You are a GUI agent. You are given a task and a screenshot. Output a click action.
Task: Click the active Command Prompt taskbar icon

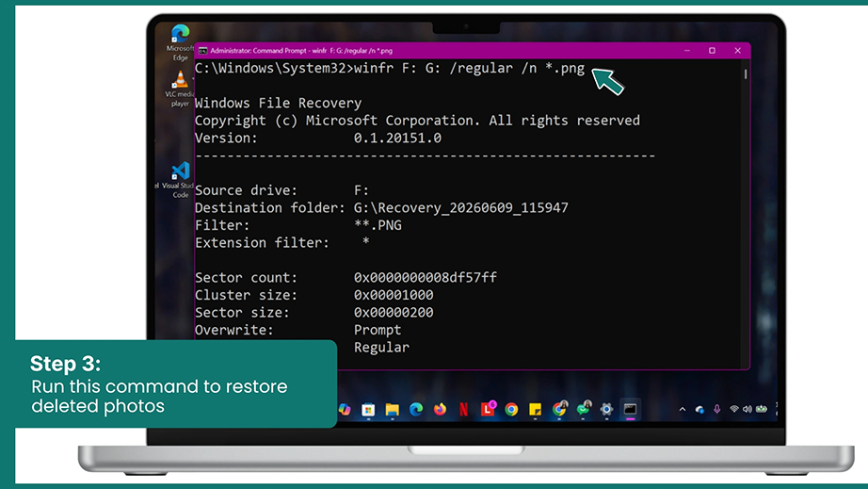(x=630, y=409)
